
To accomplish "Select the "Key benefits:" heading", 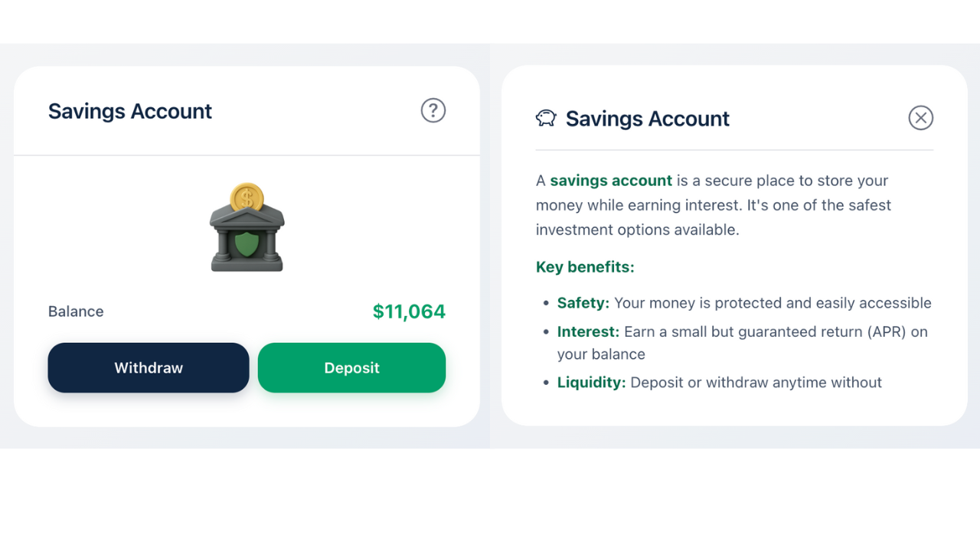I will click(585, 267).
